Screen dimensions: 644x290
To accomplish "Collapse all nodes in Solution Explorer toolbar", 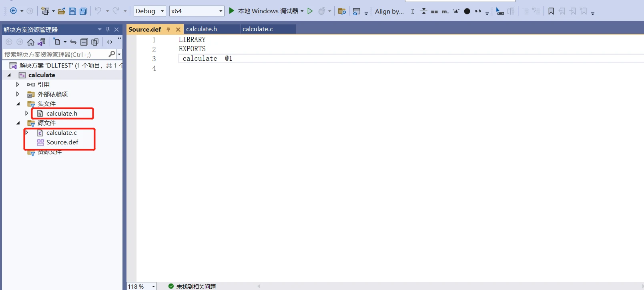I will (84, 42).
